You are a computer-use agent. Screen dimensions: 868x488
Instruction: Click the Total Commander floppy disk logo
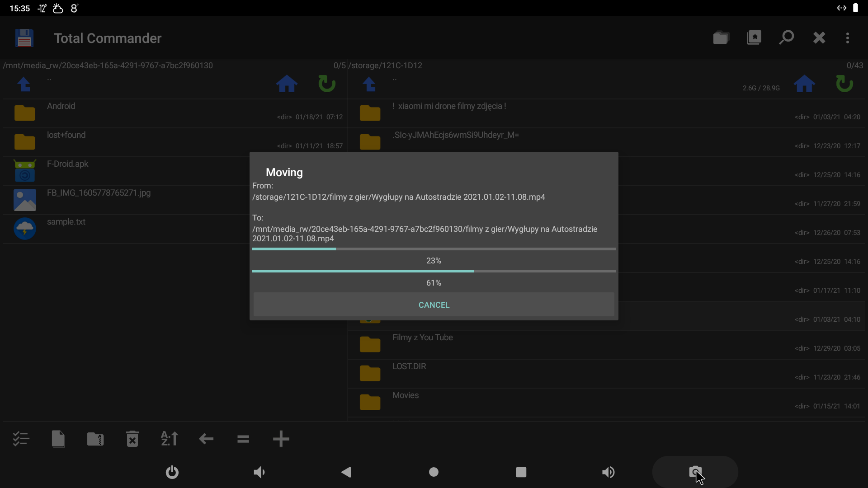click(24, 38)
